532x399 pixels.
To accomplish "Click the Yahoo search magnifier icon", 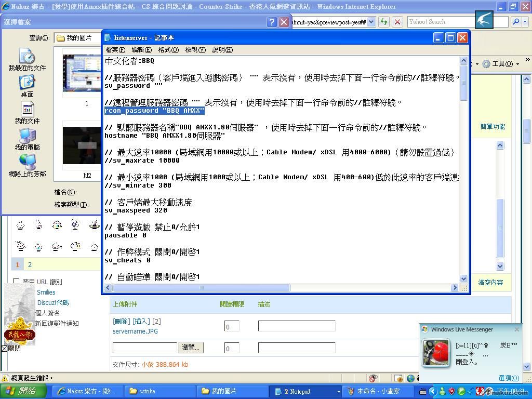I will click(515, 22).
